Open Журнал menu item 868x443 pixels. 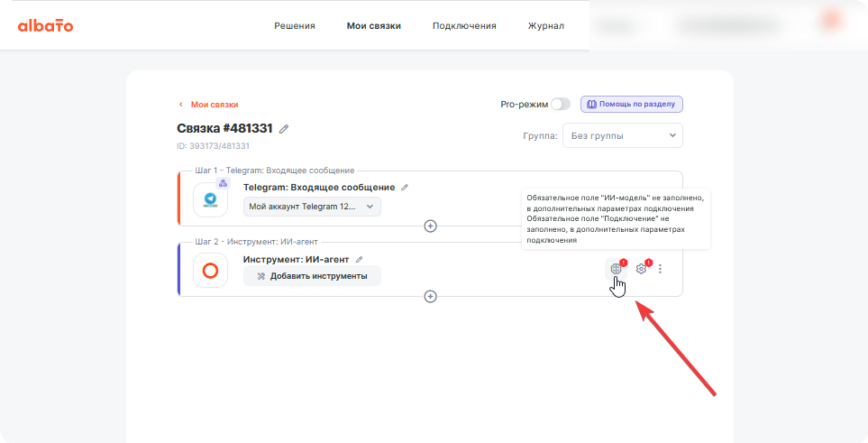[x=546, y=25]
